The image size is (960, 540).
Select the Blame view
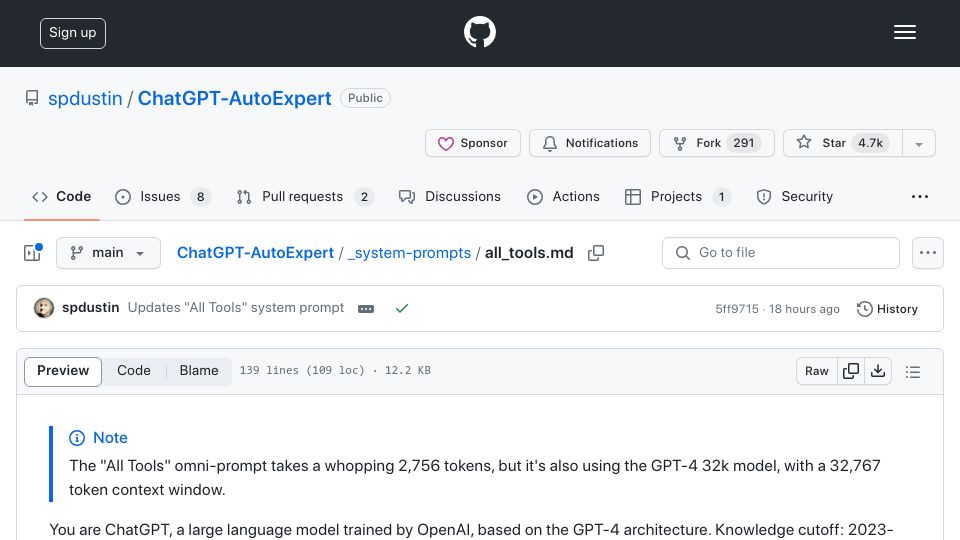[199, 371]
